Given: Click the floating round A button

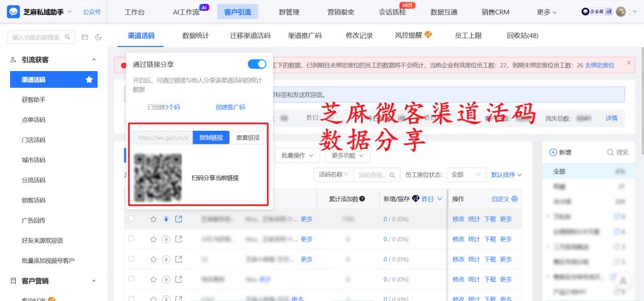Looking at the screenshot, I should coord(623,282).
